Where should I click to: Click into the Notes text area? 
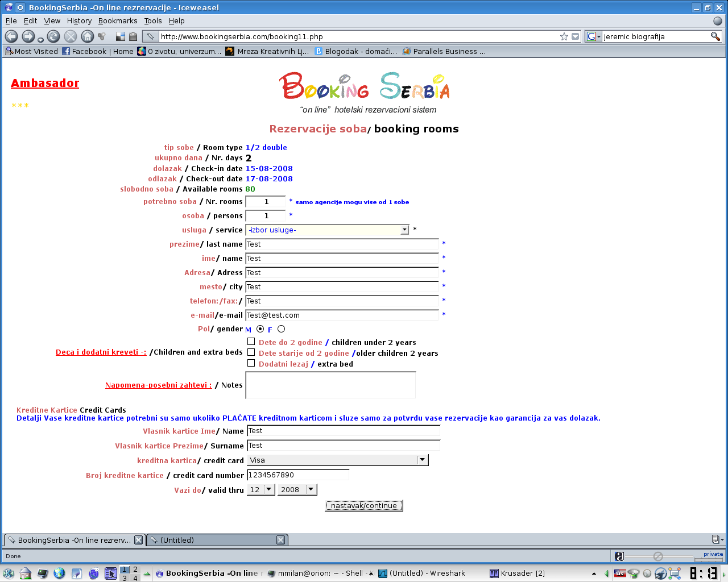(330, 385)
